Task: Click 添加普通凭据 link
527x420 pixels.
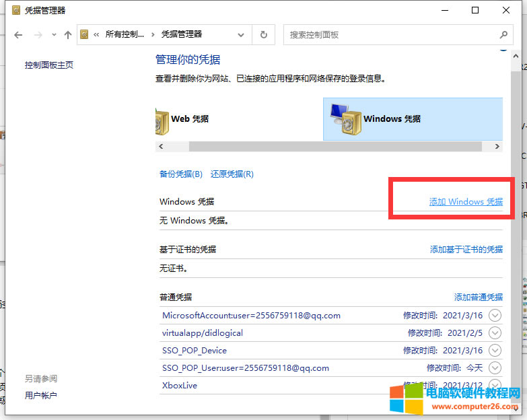Action: (479, 297)
